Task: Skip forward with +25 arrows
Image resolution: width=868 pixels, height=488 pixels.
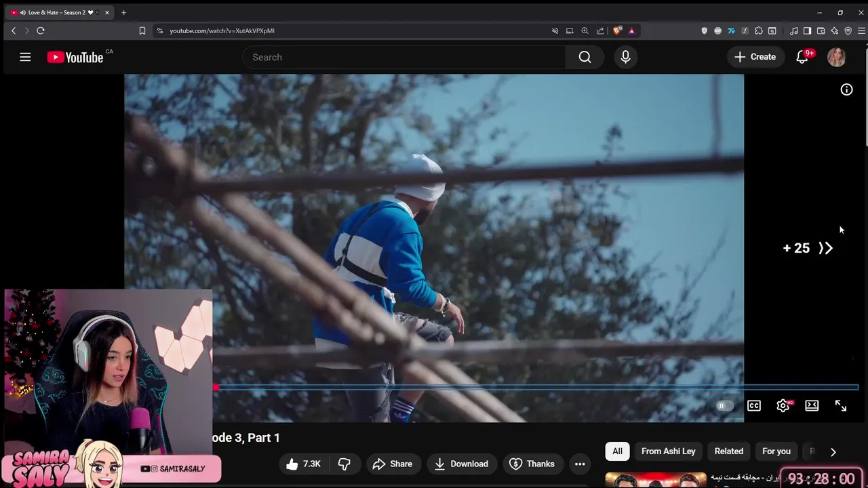Action: pyautogui.click(x=808, y=248)
